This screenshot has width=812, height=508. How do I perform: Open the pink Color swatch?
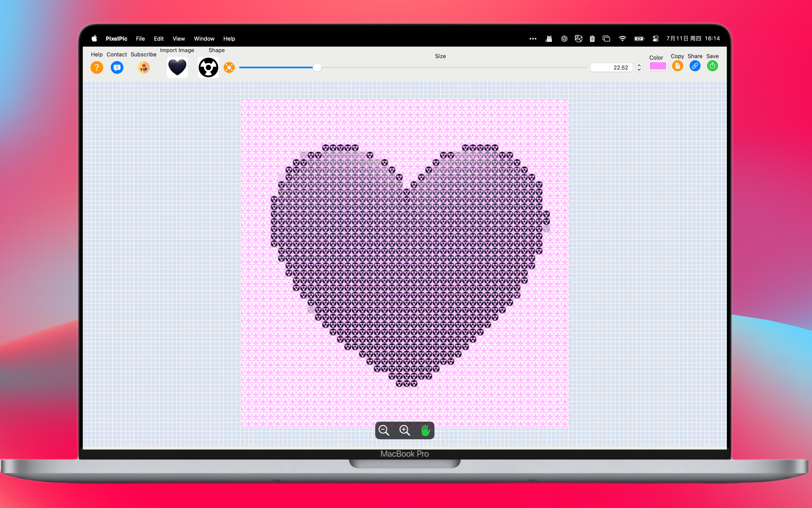[658, 66]
